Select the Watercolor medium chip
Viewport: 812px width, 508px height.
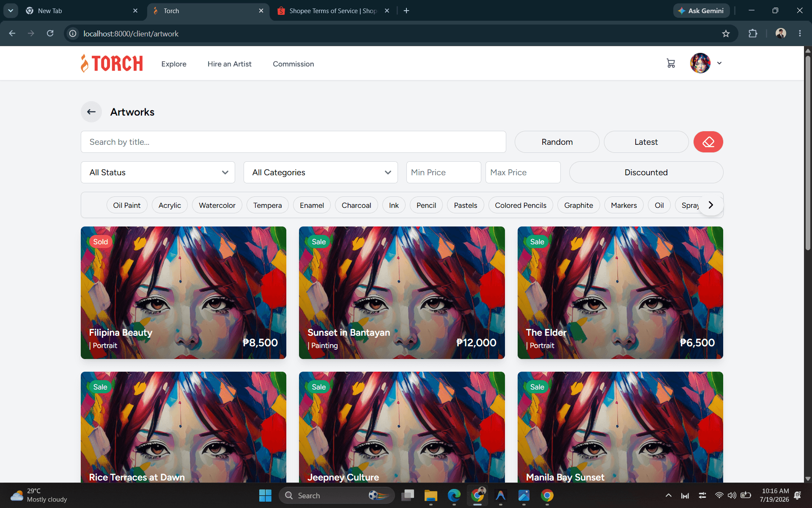pos(217,205)
